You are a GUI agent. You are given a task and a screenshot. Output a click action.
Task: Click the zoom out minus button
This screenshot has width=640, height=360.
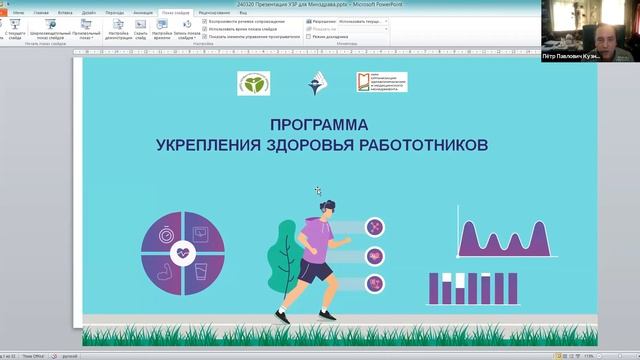point(599,356)
